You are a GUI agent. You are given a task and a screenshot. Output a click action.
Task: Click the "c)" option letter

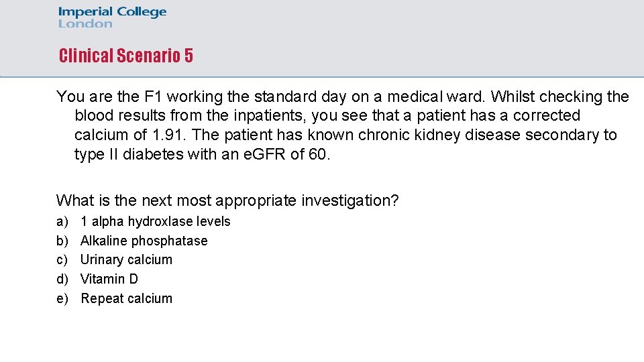coord(62,259)
